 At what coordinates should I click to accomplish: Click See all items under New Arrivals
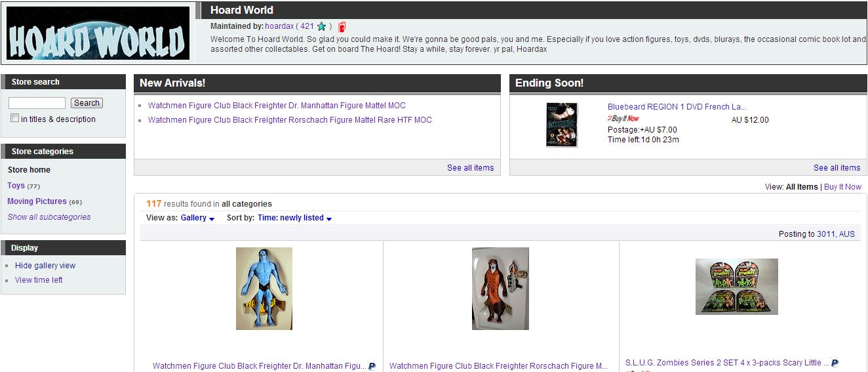(470, 168)
